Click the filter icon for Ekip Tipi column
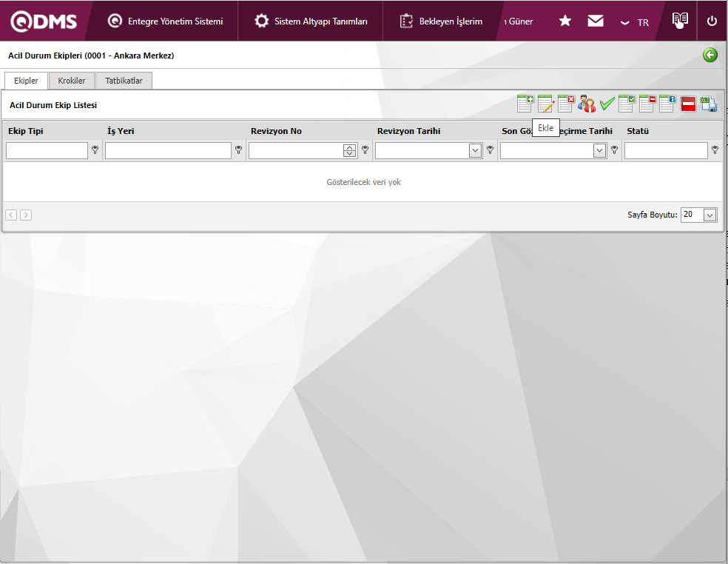 click(x=95, y=150)
